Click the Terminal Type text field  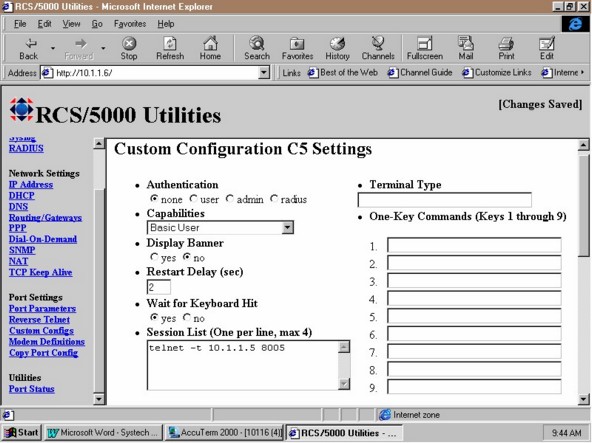coord(444,200)
